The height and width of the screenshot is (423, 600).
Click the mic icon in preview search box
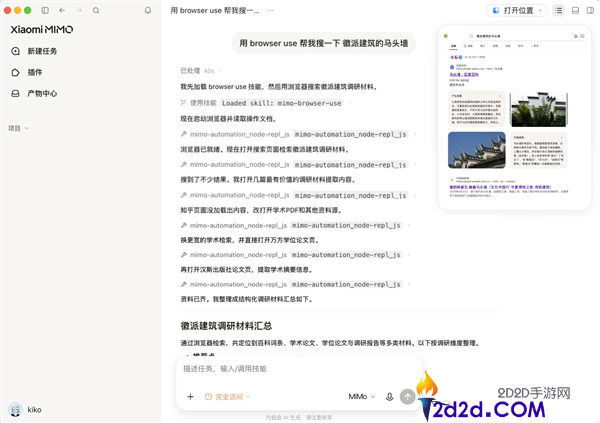[x=576, y=36]
